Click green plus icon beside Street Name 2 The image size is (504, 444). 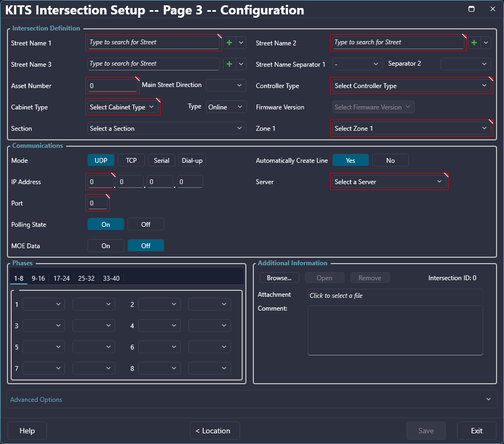[x=474, y=43]
